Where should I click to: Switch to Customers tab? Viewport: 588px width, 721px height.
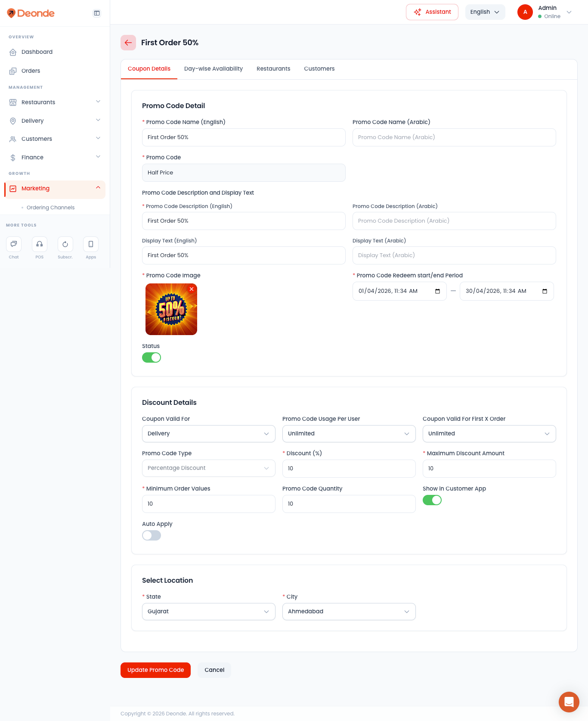coord(319,69)
